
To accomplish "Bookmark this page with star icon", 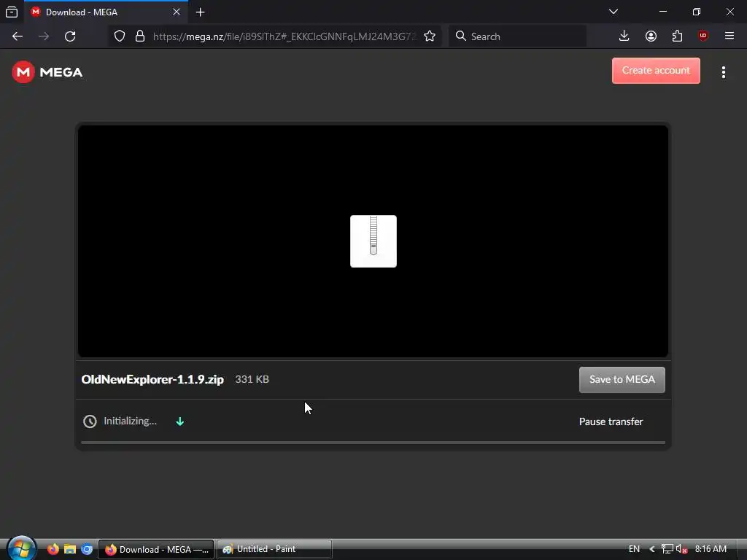I will tap(430, 36).
